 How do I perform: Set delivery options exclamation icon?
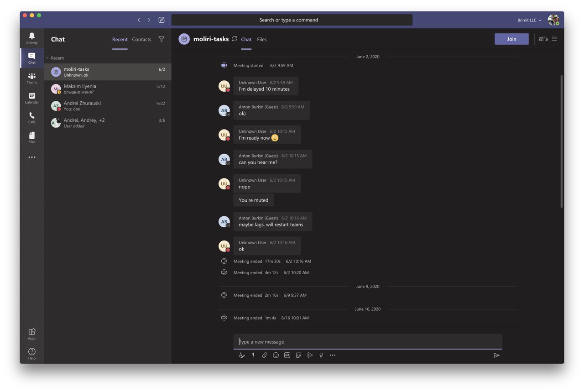pyautogui.click(x=253, y=355)
